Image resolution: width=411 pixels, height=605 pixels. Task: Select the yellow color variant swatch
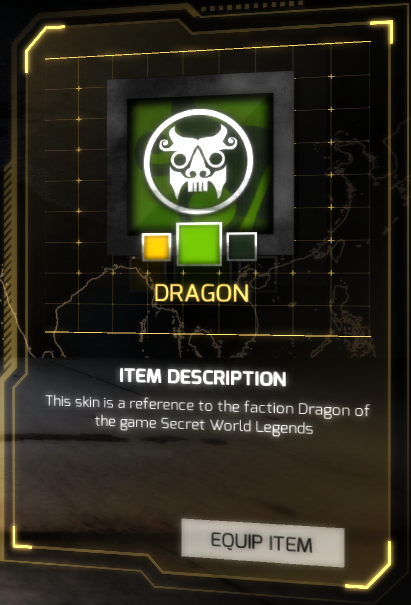(156, 247)
